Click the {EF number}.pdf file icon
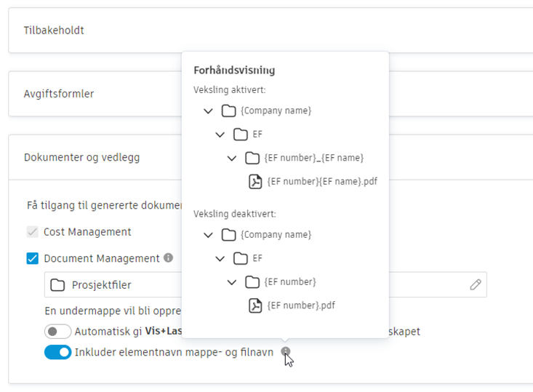The width and height of the screenshot is (533, 392). point(255,305)
